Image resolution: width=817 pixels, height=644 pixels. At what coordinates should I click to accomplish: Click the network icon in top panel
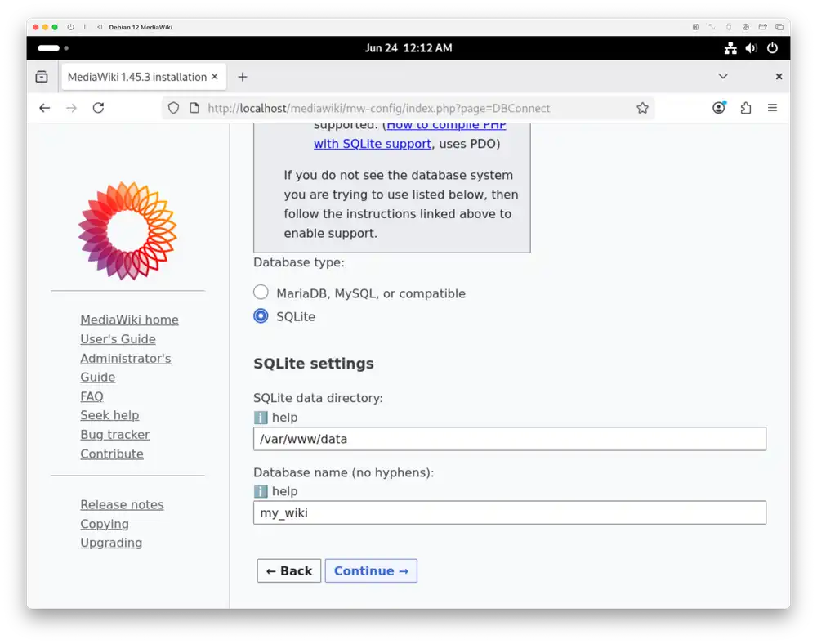point(730,48)
